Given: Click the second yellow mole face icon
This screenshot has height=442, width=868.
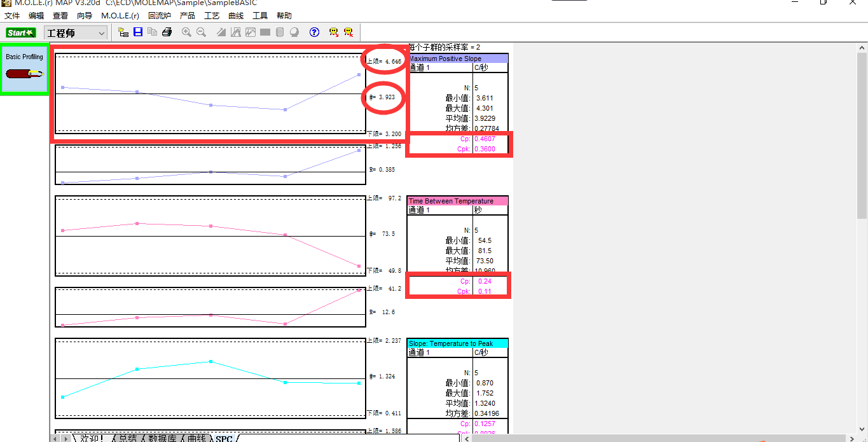Looking at the screenshot, I should (x=348, y=32).
